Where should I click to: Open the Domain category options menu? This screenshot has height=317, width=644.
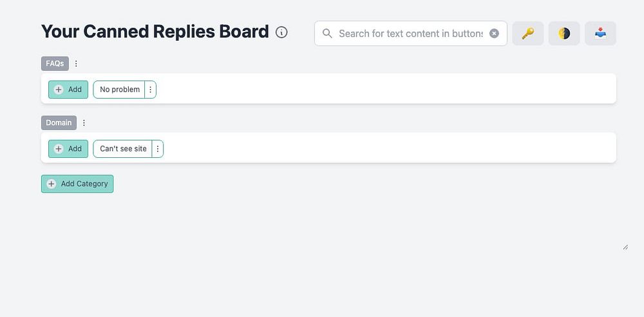tap(84, 122)
